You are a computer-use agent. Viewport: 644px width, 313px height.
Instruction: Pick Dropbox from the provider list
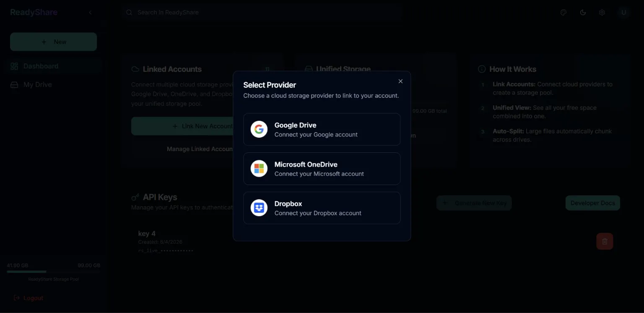click(x=322, y=208)
